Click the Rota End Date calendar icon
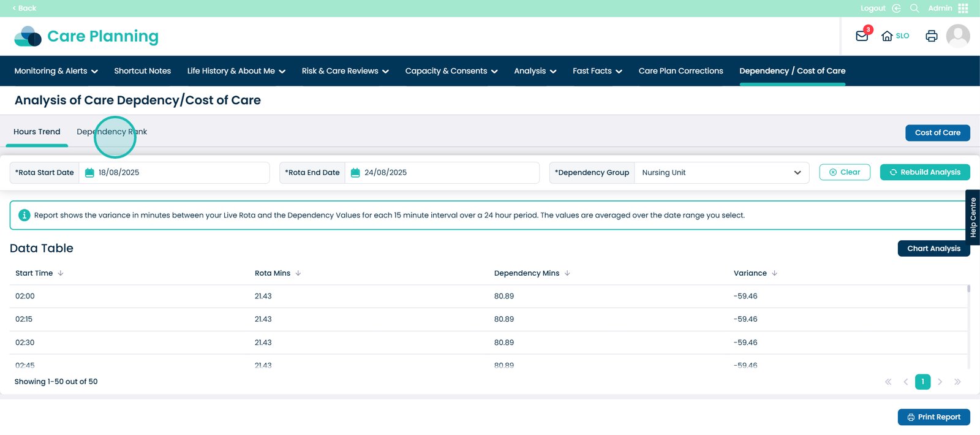980x435 pixels. tap(355, 173)
